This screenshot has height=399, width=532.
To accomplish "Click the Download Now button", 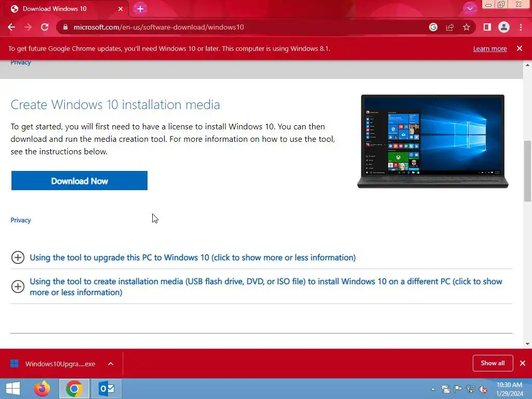I will pyautogui.click(x=79, y=181).
